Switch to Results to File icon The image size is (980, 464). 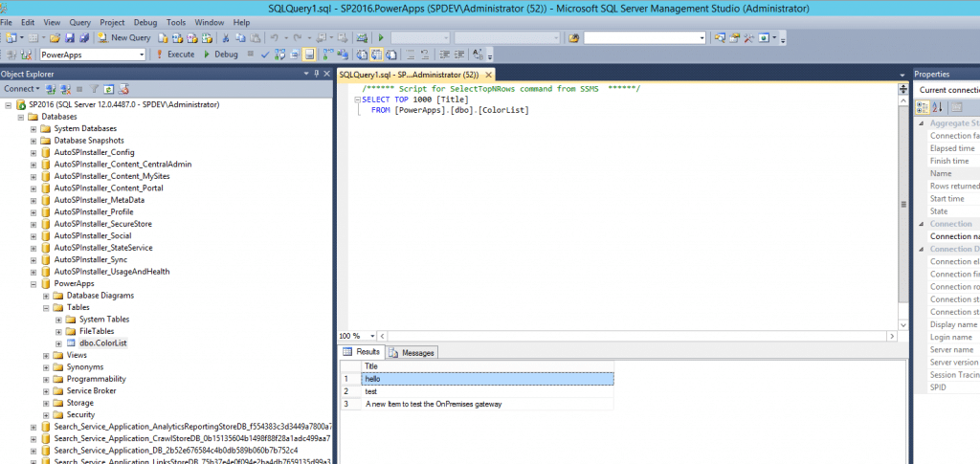point(391,55)
